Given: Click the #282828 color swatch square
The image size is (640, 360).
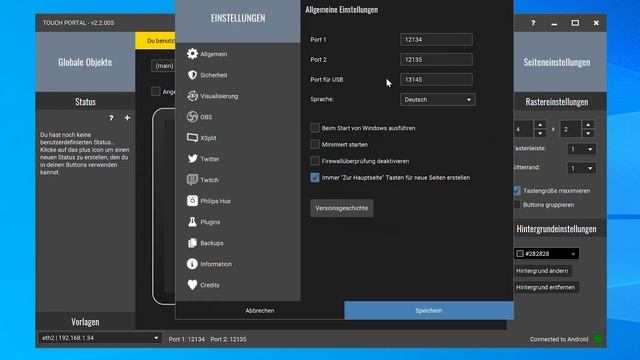Looking at the screenshot, I should click(520, 253).
